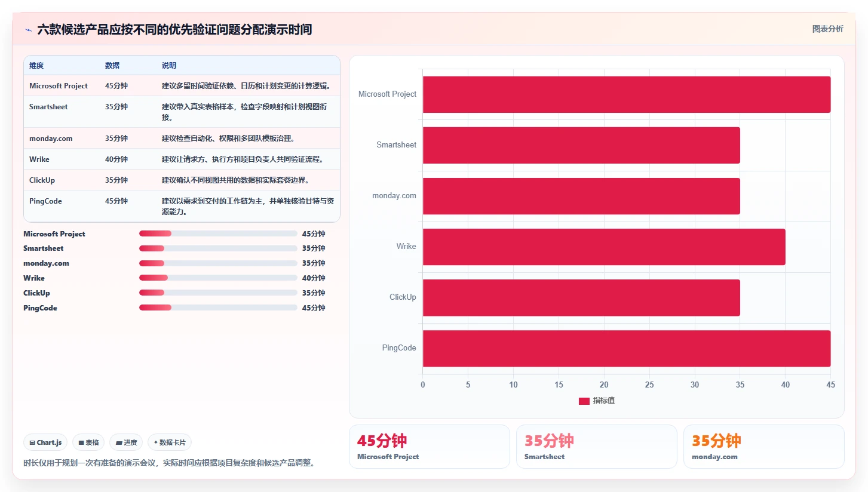Image resolution: width=868 pixels, height=492 pixels.
Task: Click the 表格 tag chip
Action: pos(88,442)
